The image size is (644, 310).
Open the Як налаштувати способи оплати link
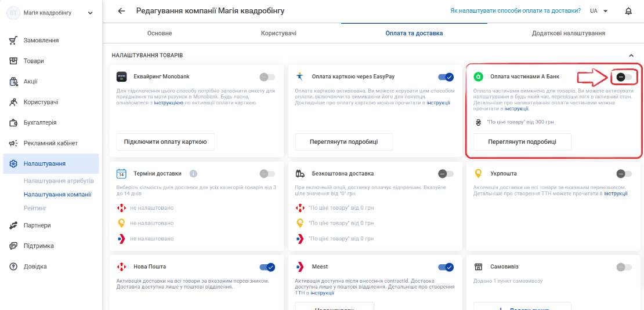click(x=515, y=11)
